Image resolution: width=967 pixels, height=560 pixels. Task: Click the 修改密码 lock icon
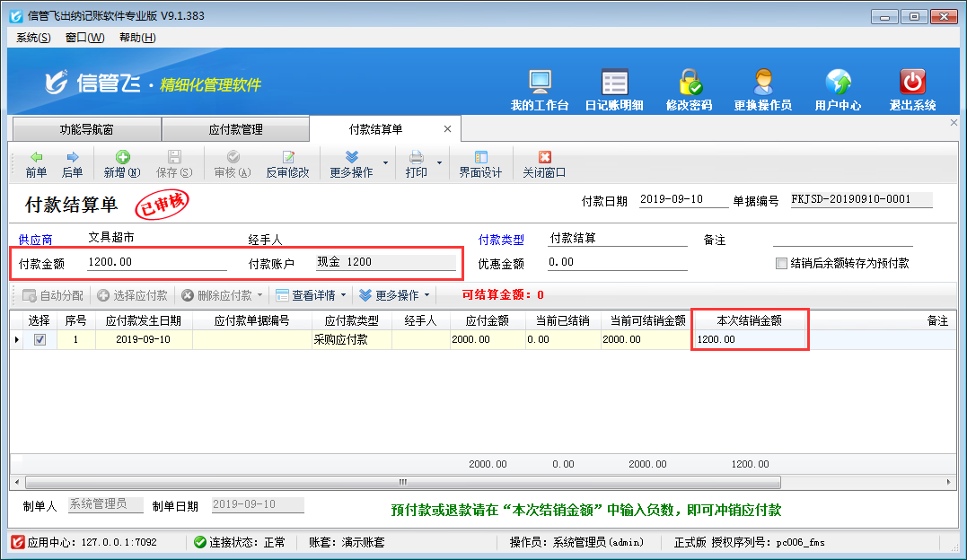pyautogui.click(x=689, y=90)
